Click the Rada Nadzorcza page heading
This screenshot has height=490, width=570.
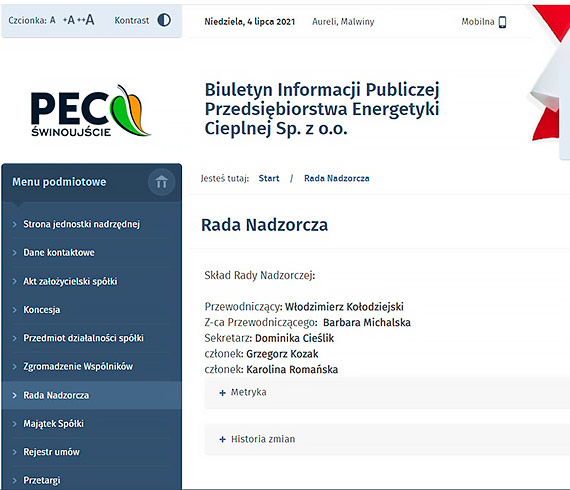(x=264, y=225)
